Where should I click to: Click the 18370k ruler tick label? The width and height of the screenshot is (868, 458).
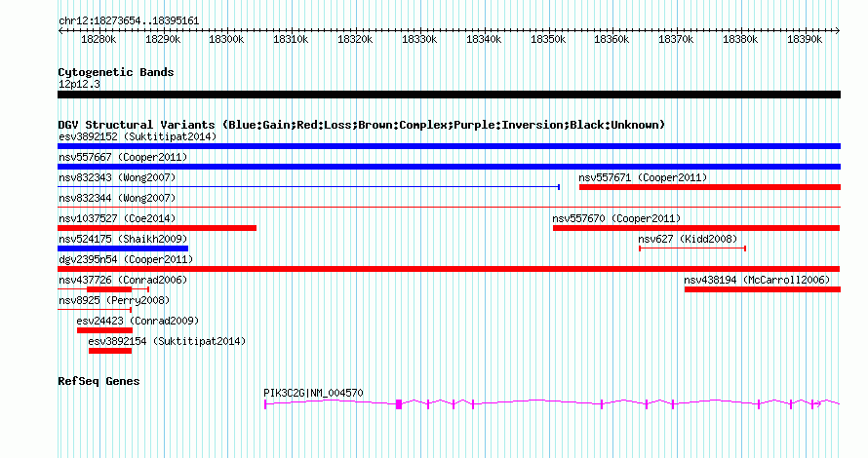pos(676,39)
